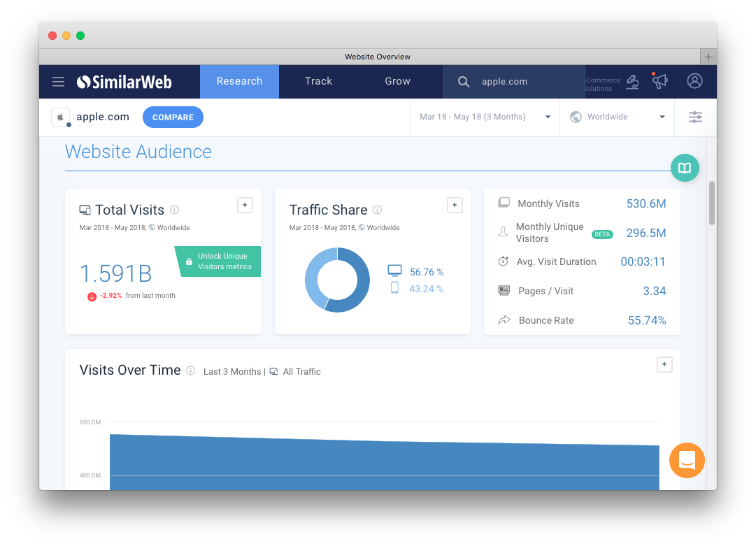Click the Monthly Unique Visitors icon
756x546 pixels.
[x=503, y=232]
